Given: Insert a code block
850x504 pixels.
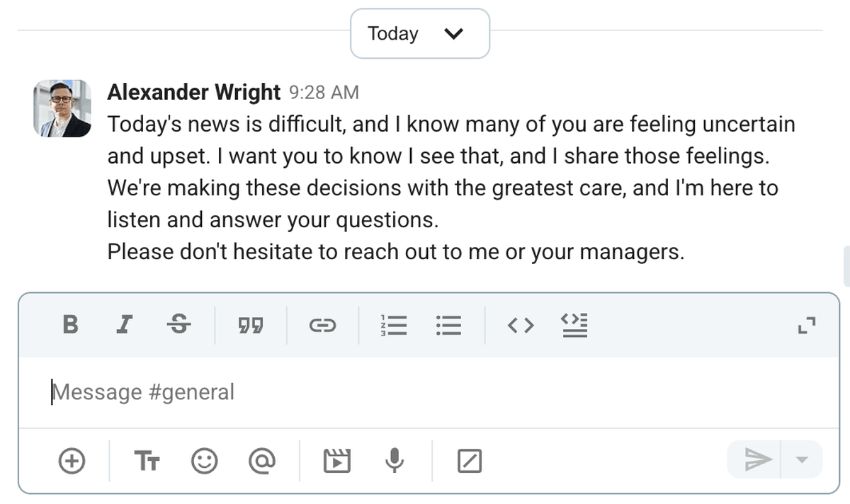Looking at the screenshot, I should coord(575,325).
